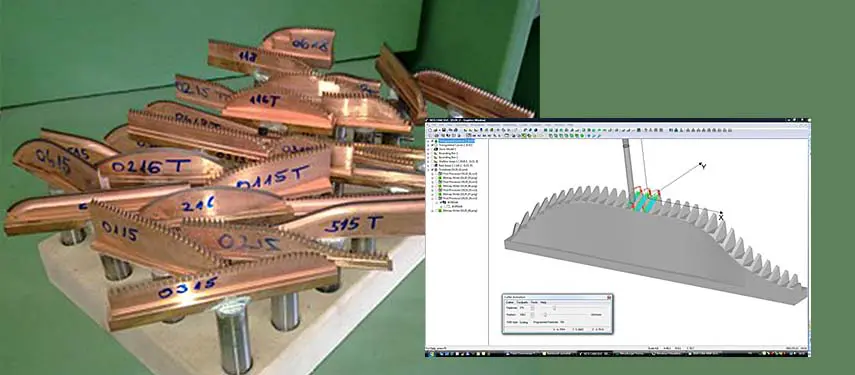This screenshot has width=855, height=375.
Task: Expand the Shallow Areas tree node
Action: tap(428, 162)
